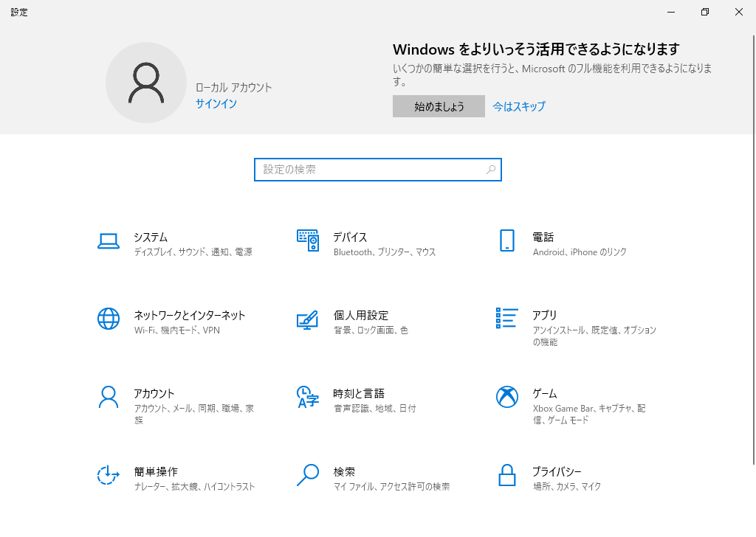This screenshot has width=756, height=537.
Task: Open the 簡単操作 ease of access icon
Action: click(x=109, y=475)
